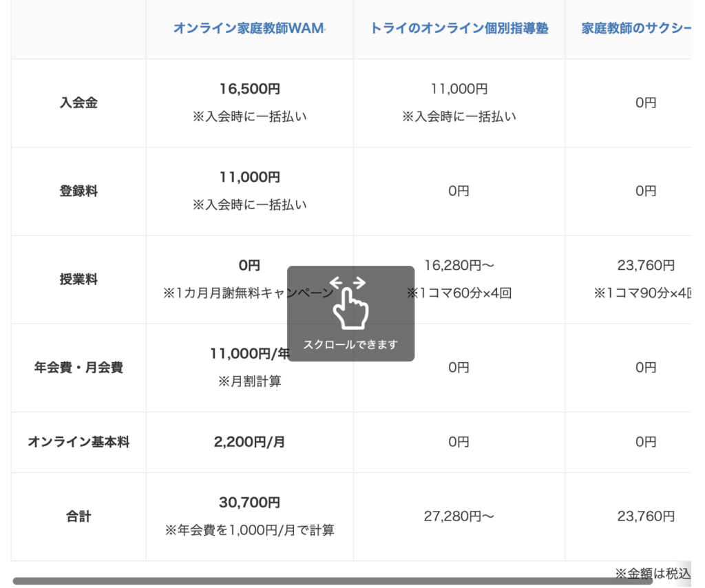This screenshot has height=588, width=705.
Task: Click the 16,280円〜 tuition value
Action: tap(459, 265)
